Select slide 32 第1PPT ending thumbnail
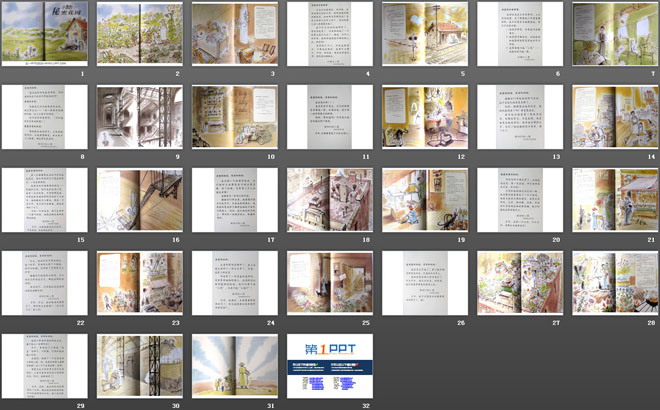The height and width of the screenshot is (410, 660). [330, 366]
